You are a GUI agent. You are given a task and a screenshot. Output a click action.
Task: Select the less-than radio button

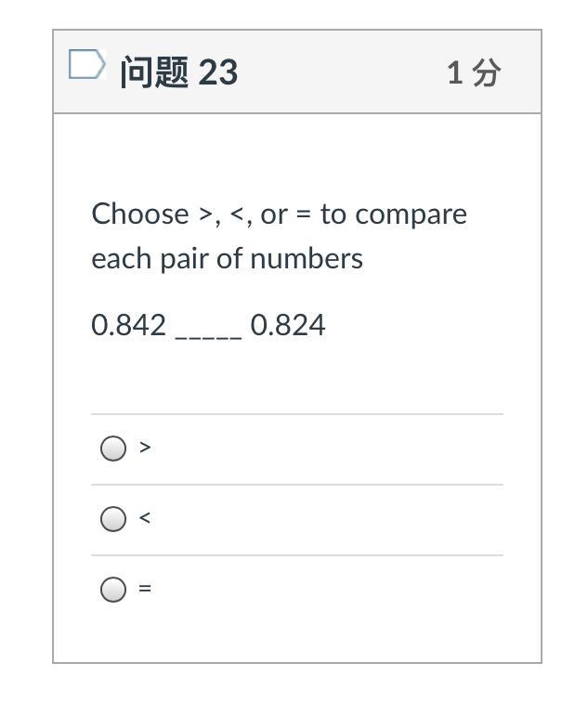coord(112,519)
